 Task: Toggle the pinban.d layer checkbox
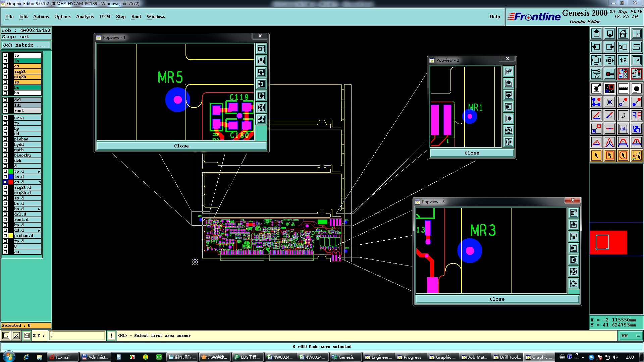5,236
